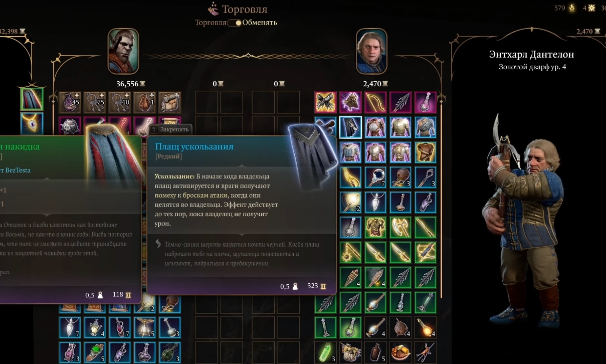Click the equipped red-blue cloak slot
606x364 pixels.
coord(32,99)
